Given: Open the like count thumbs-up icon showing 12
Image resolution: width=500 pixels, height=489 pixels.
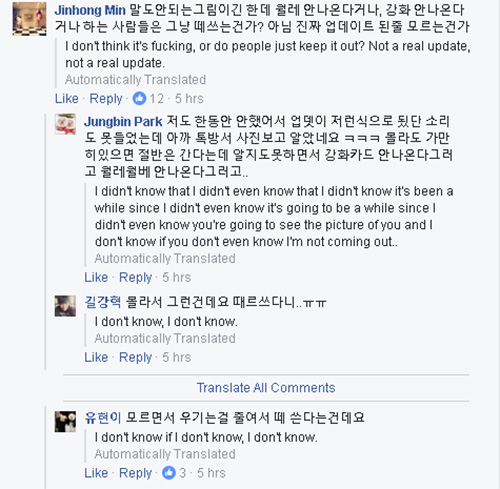Looking at the screenshot, I should (x=139, y=98).
